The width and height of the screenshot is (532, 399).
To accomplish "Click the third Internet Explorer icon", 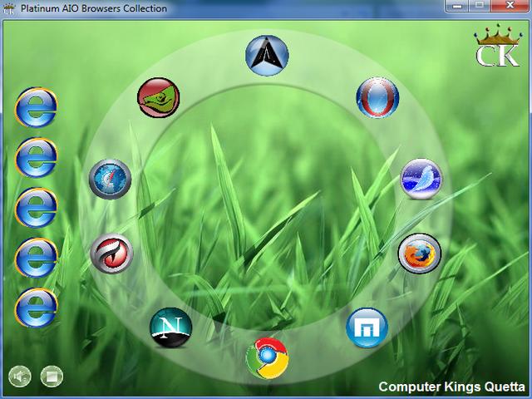I will click(36, 208).
